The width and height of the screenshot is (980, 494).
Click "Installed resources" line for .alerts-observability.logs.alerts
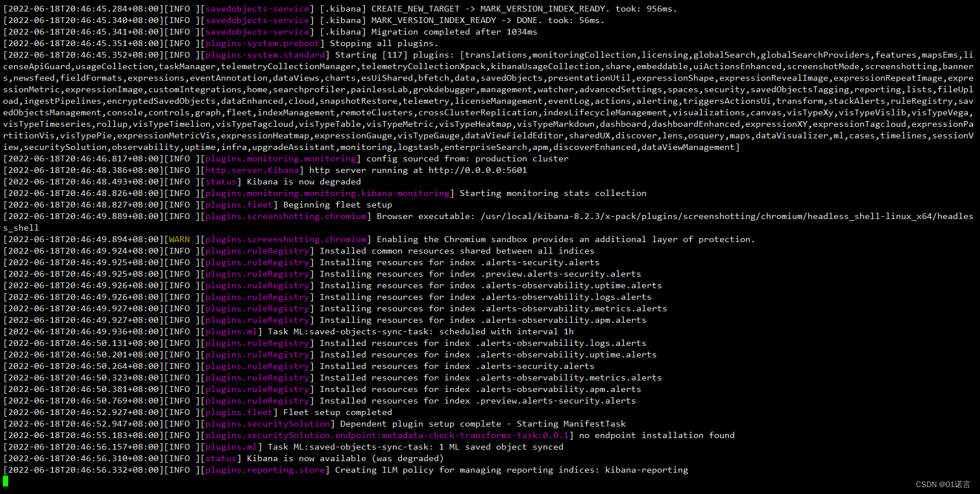coord(483,343)
